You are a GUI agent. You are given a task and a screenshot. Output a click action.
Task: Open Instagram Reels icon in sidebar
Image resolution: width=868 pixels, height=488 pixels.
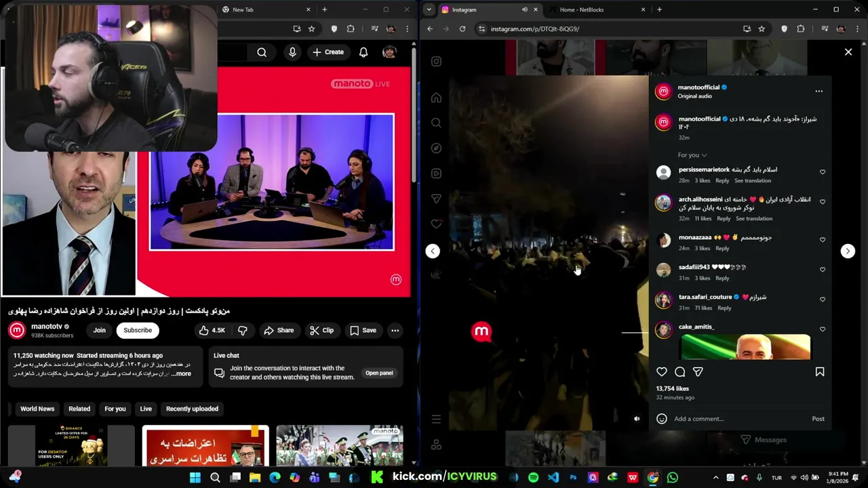point(436,174)
